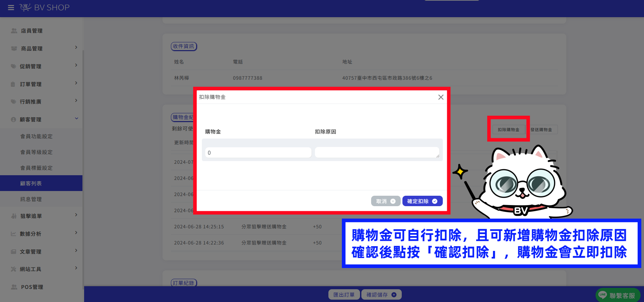Open the hamburger menu icon
This screenshot has height=302, width=644.
coord(11,7)
